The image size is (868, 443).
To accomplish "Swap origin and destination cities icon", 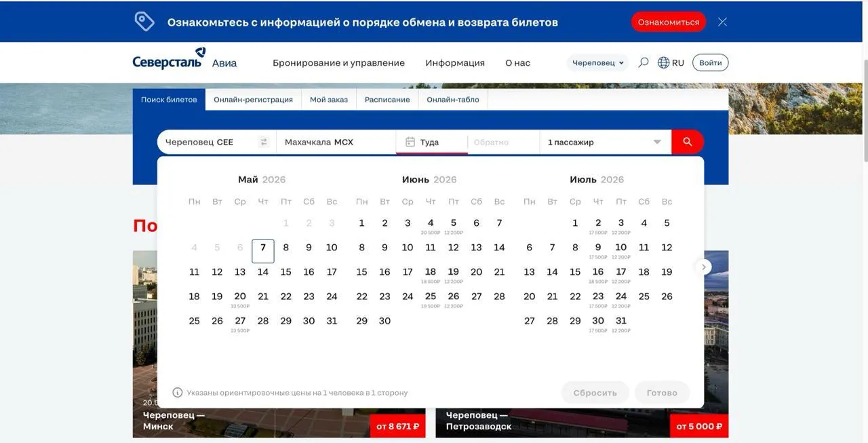I will click(x=264, y=142).
